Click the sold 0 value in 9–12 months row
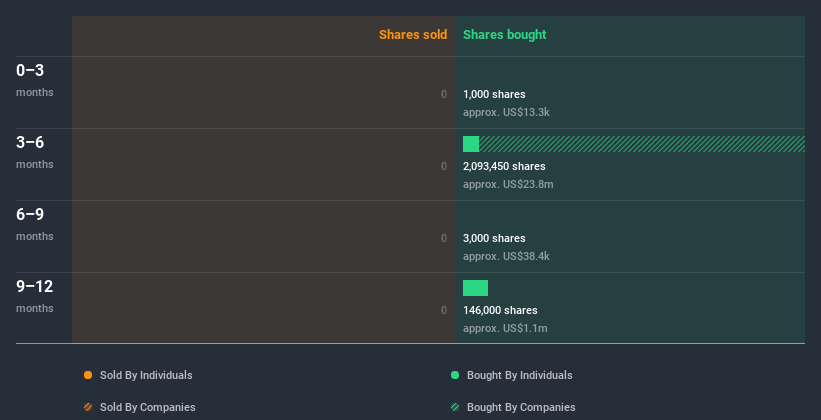821x420 pixels. click(x=444, y=310)
